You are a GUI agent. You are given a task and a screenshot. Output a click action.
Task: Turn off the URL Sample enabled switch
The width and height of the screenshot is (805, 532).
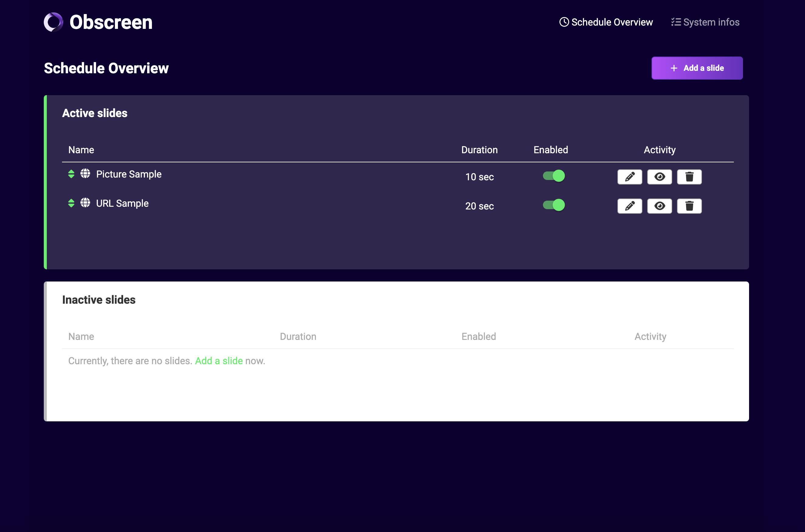coord(554,205)
